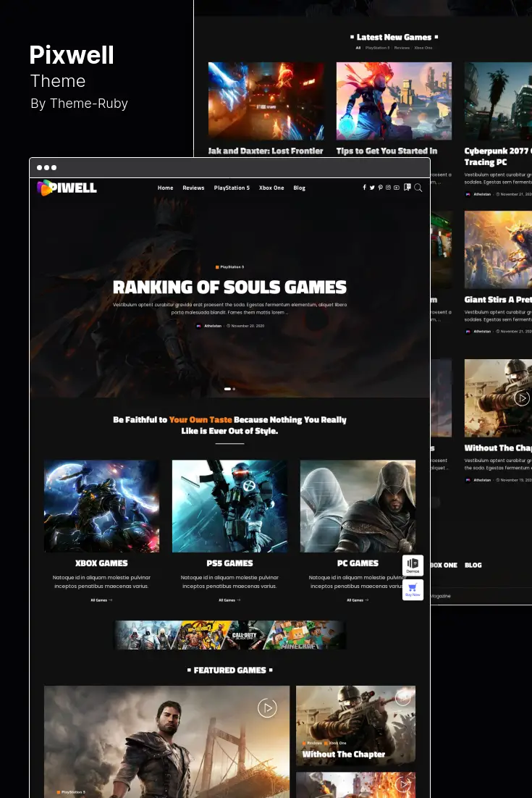Select the PlayStation 5 filter tab in back window
This screenshot has width=532, height=798.
click(377, 48)
